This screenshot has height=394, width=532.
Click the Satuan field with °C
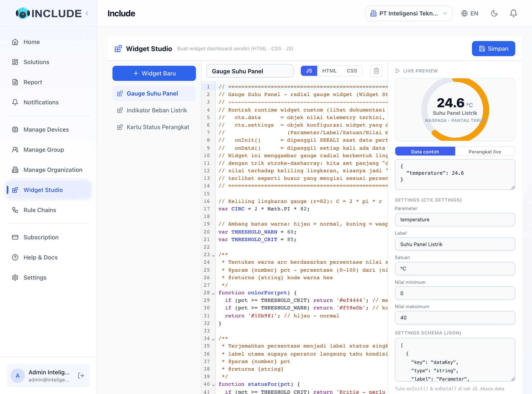tap(455, 269)
